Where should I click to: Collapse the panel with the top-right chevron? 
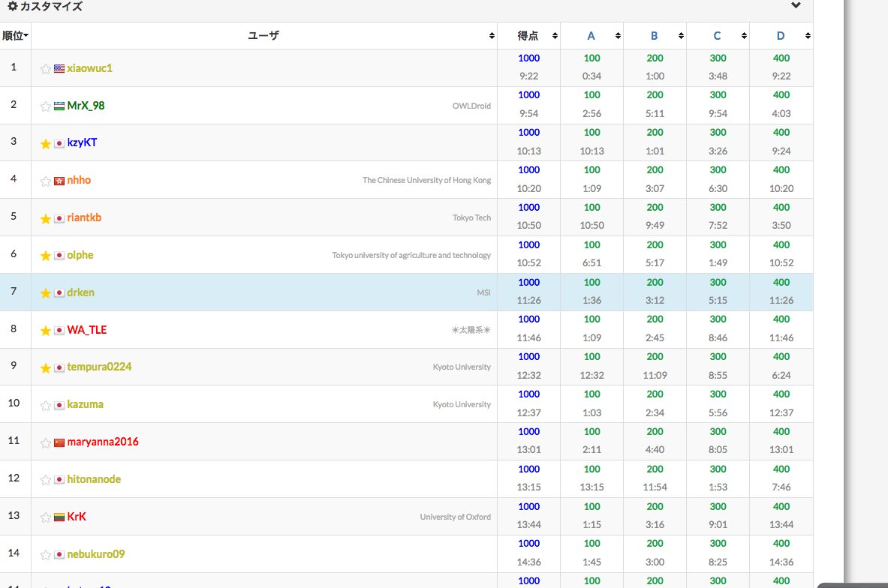(796, 5)
